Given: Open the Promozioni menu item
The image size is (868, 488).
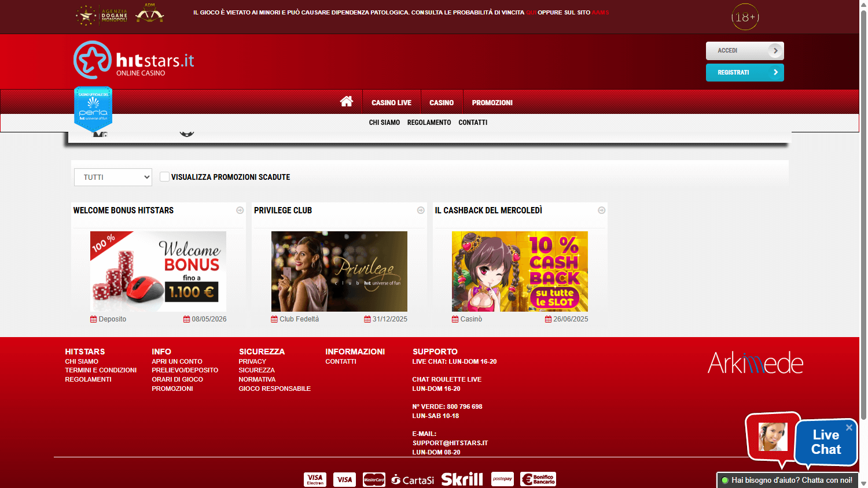Looking at the screenshot, I should [x=492, y=102].
